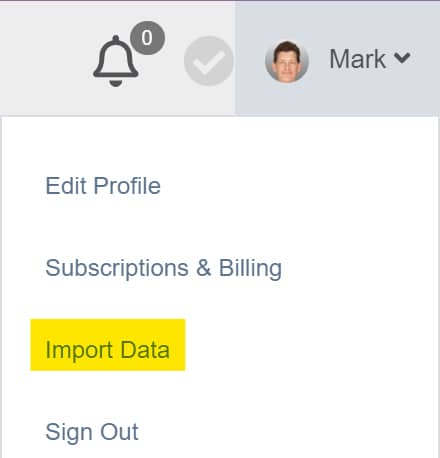Go to Subscriptions & Billing
The image size is (440, 458).
(164, 268)
